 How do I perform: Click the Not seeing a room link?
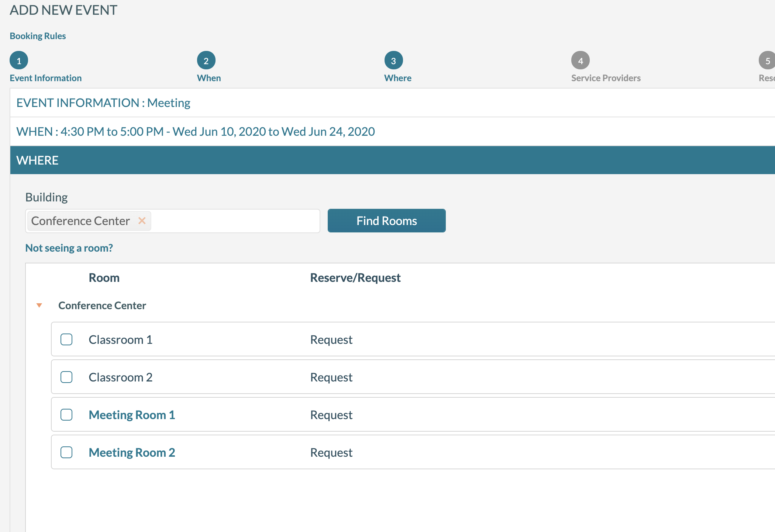tap(69, 247)
